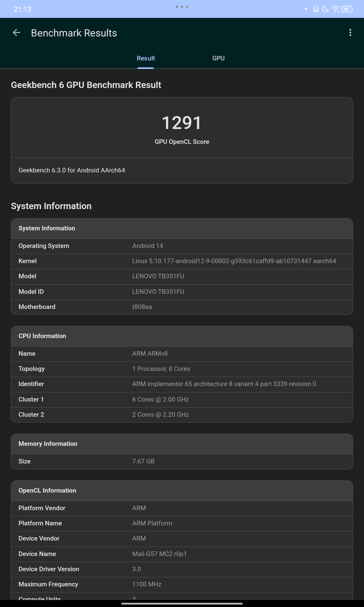Screen dimensions: 364x607
Task: Tap the "Kernel" row label
Action: click(x=28, y=261)
